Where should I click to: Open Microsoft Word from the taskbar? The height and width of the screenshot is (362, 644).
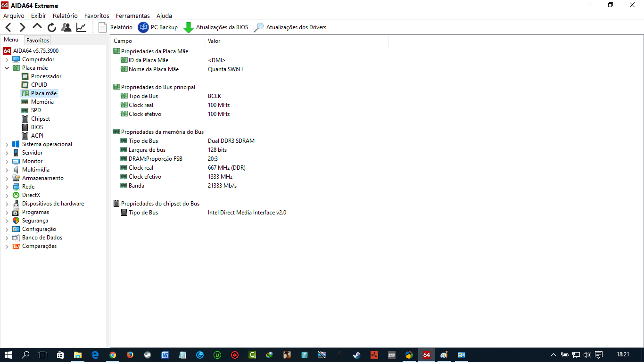tap(165, 355)
